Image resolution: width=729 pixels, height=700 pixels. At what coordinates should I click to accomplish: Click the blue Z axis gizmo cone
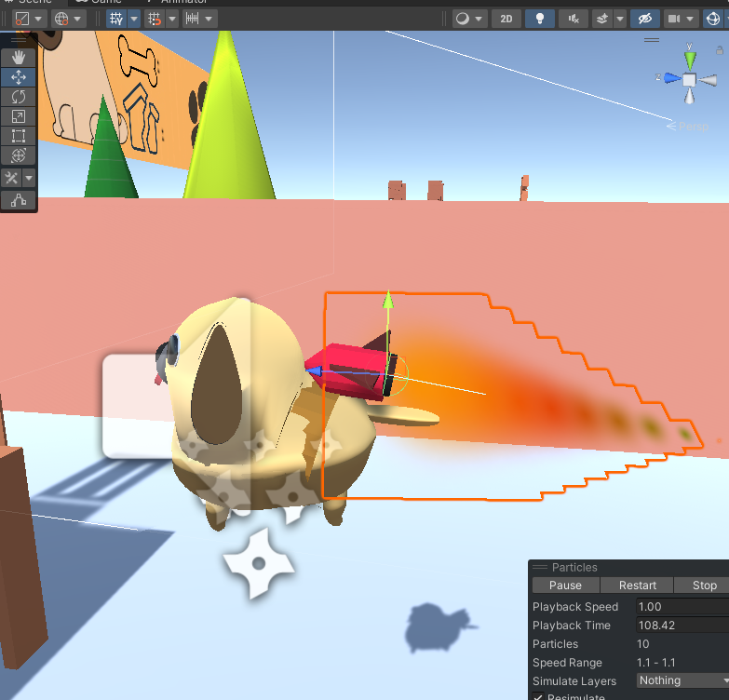(672, 78)
